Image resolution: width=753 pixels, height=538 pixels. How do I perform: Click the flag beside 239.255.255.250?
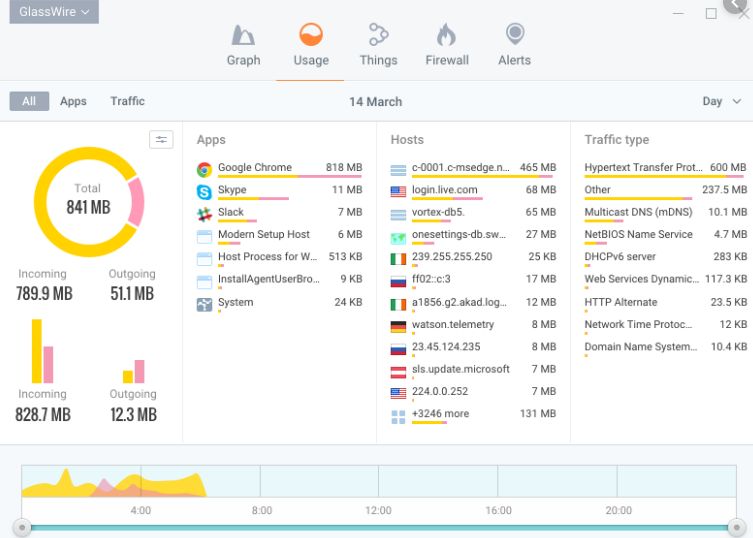point(398,259)
